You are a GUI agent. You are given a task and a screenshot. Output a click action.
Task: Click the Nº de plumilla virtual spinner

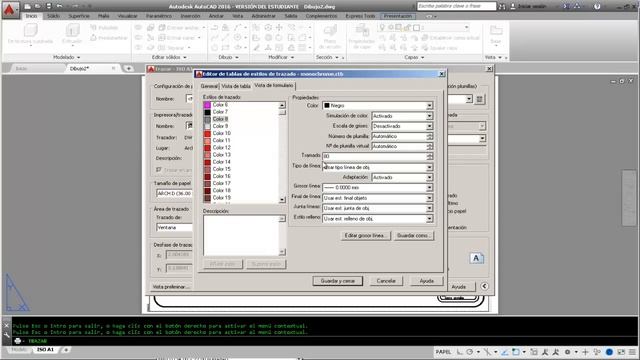tap(429, 146)
